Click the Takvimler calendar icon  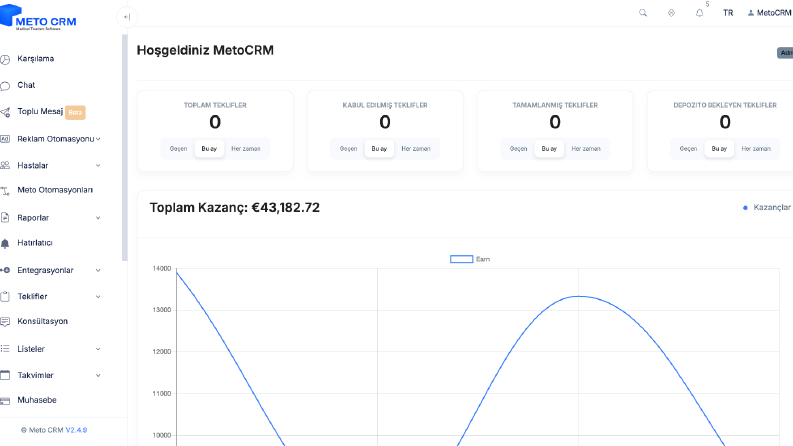tap(5, 375)
